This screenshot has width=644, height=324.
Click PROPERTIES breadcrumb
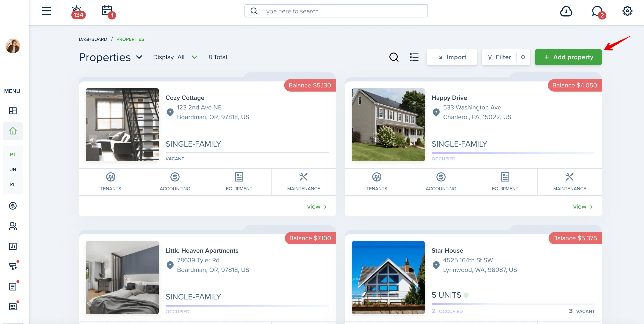(130, 39)
